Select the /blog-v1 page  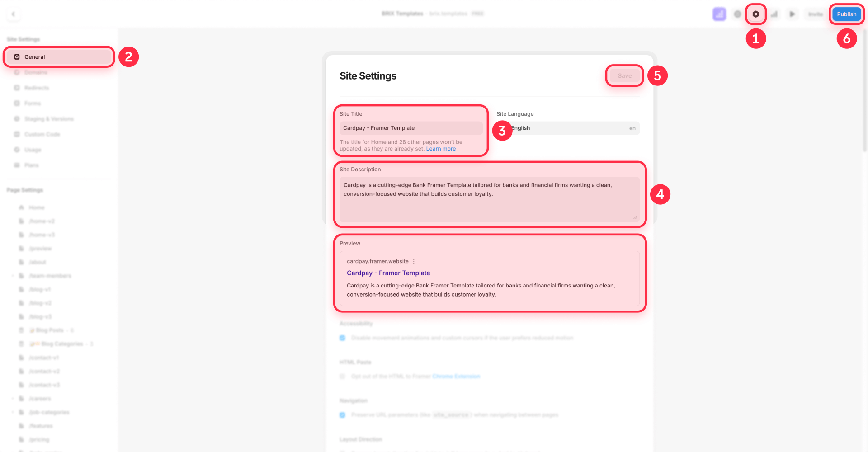[x=40, y=289]
